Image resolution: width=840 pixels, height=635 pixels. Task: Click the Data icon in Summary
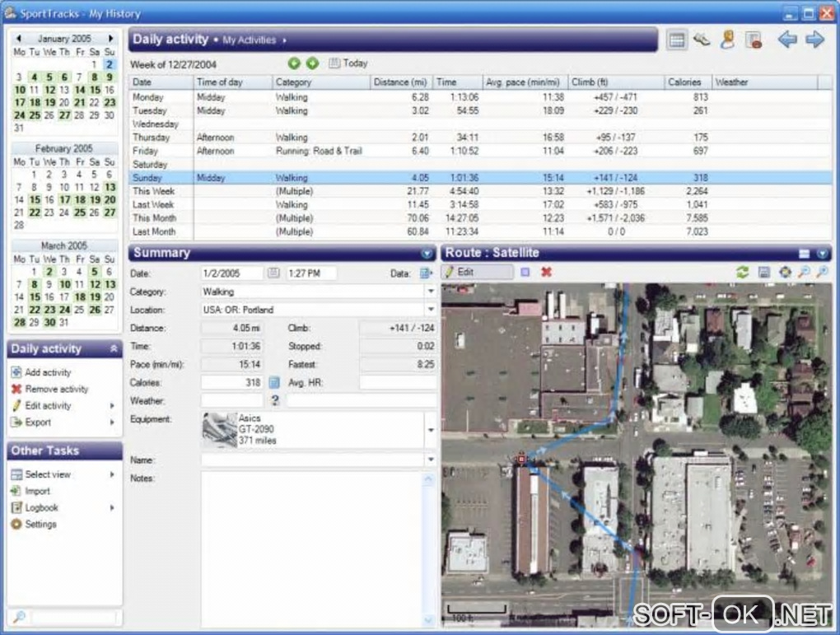click(x=426, y=273)
